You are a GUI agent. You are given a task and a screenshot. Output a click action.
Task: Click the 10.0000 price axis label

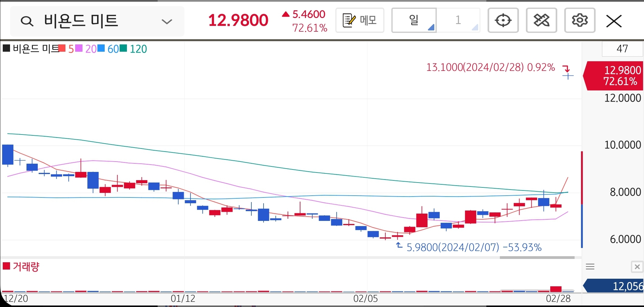tap(623, 145)
